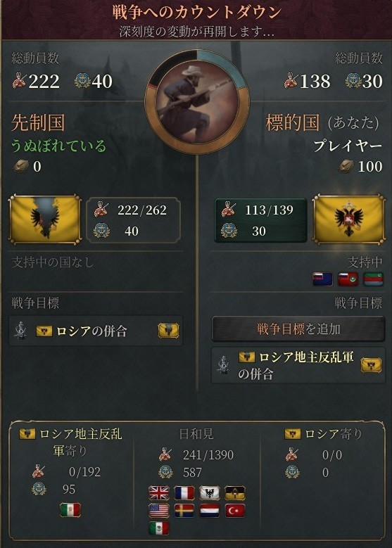
Task: Click the Prussian eagle flag icon
Action: 210,493
